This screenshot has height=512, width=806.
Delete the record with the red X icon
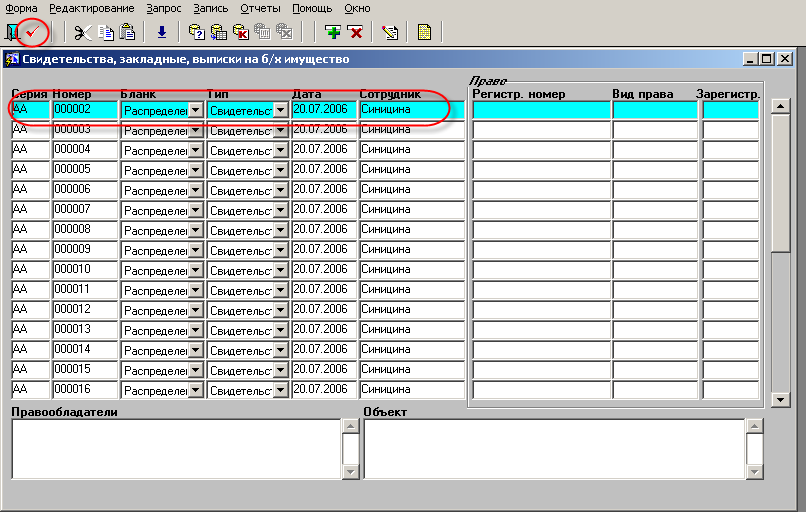click(x=356, y=32)
